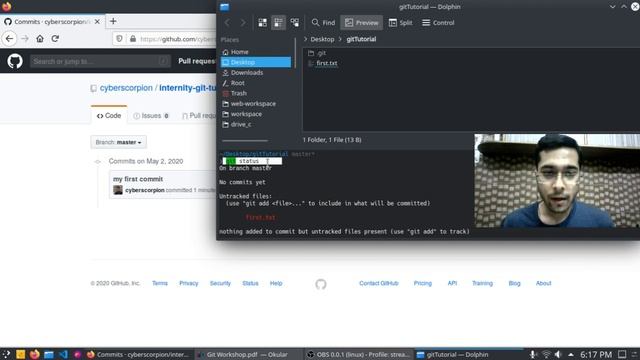This screenshot has height=360, width=640.
Task: Click the tracking protection shield icon
Action: (x=119, y=39)
